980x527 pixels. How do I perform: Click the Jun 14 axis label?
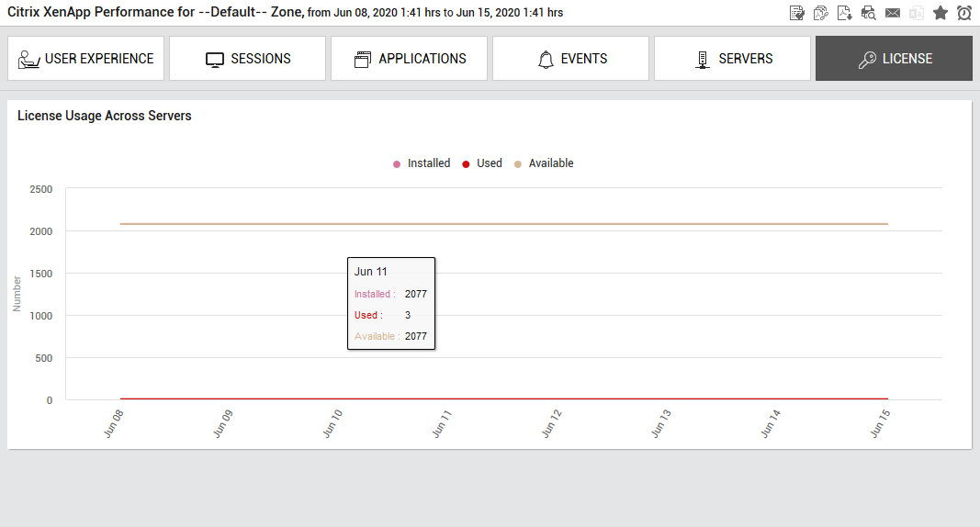771,423
